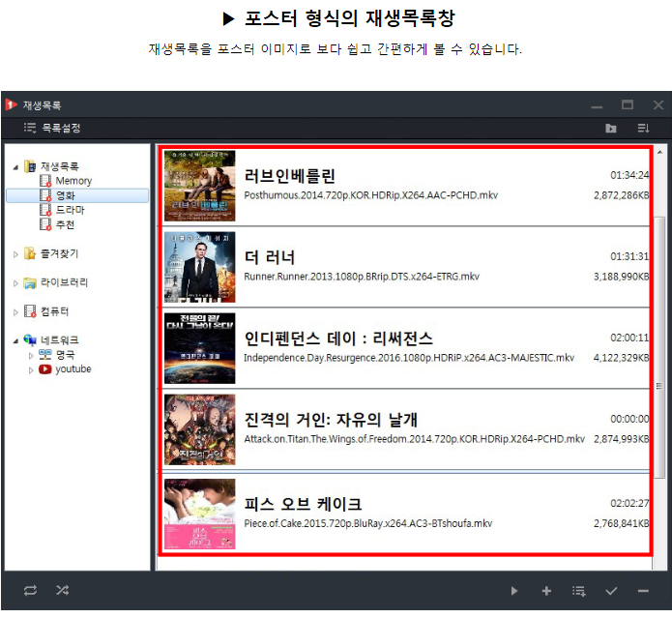Image resolution: width=672 pixels, height=618 pixels.
Task: Open the youtube entry
Action: (x=73, y=369)
